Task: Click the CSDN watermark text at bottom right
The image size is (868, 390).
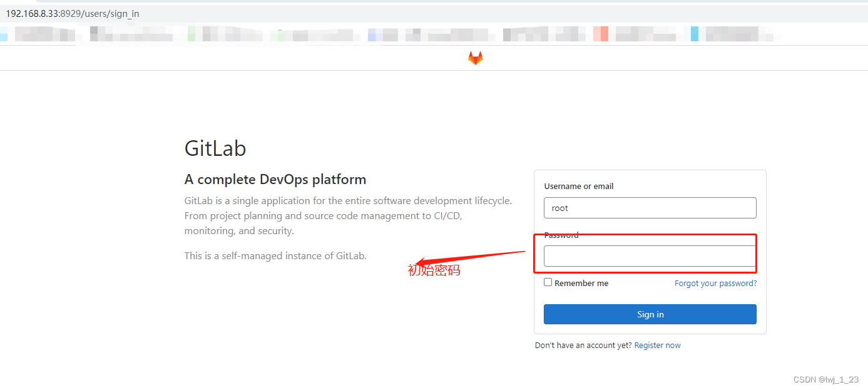Action: [827, 379]
